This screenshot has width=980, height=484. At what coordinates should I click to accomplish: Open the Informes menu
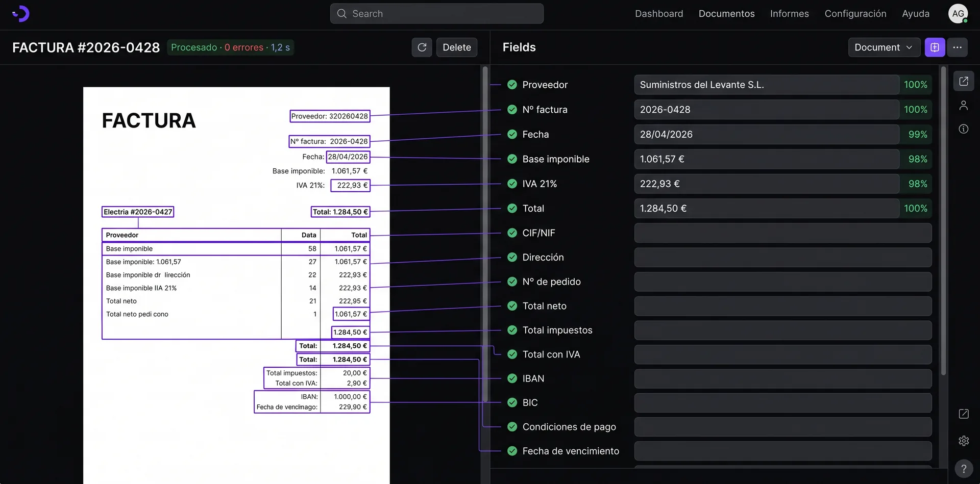point(789,14)
